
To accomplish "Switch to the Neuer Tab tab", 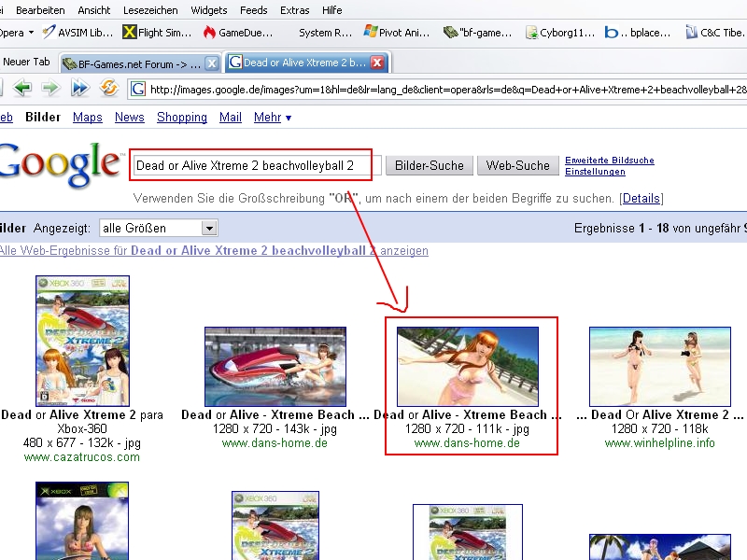I will [x=26, y=62].
